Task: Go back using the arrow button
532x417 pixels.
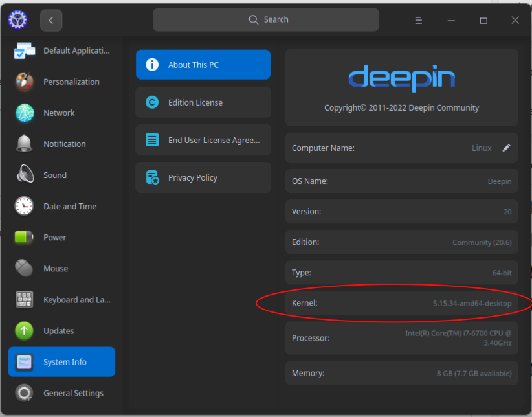Action: point(51,20)
